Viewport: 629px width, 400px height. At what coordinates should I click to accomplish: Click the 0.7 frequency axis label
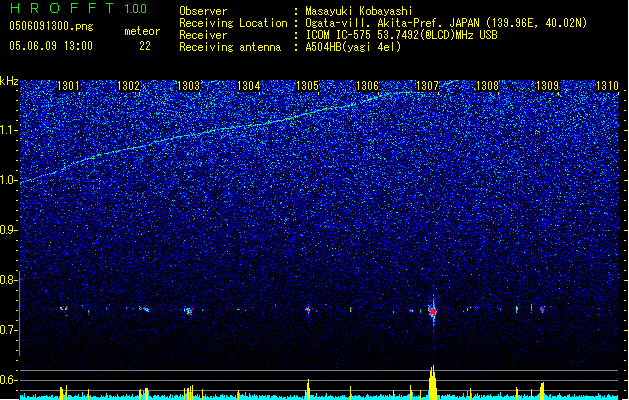pyautogui.click(x=9, y=330)
